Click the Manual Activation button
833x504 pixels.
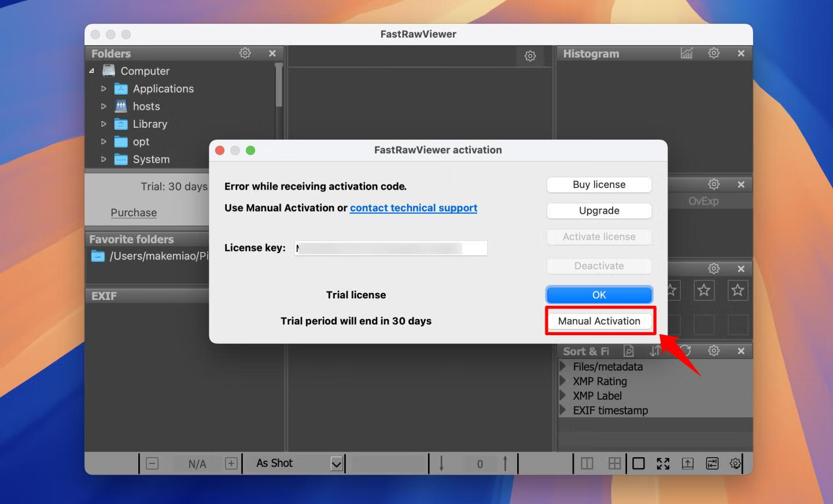click(x=599, y=321)
